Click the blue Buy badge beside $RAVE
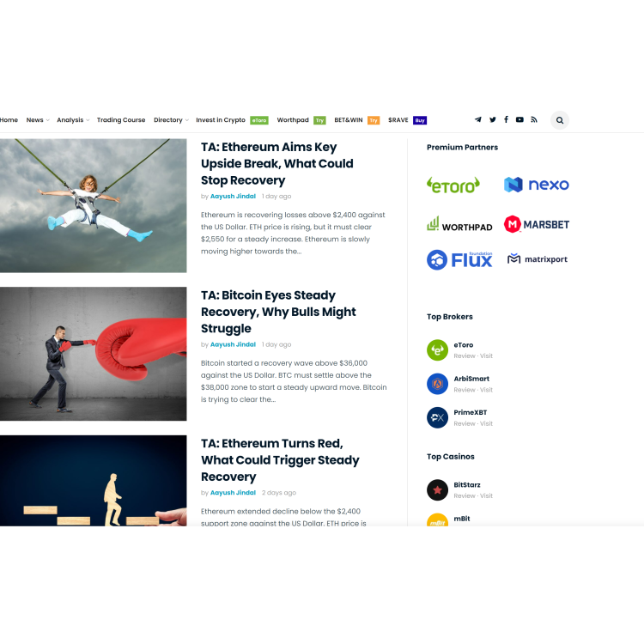Image resolution: width=644 pixels, height=644 pixels. tap(420, 120)
